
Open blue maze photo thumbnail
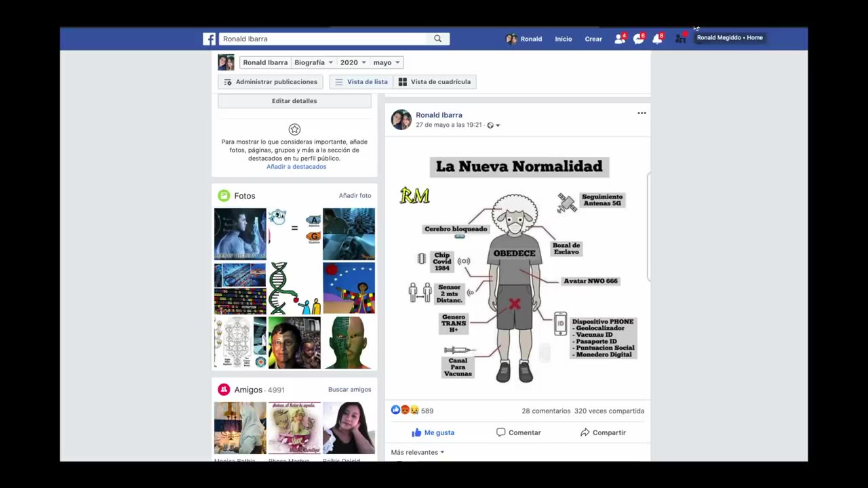click(349, 234)
